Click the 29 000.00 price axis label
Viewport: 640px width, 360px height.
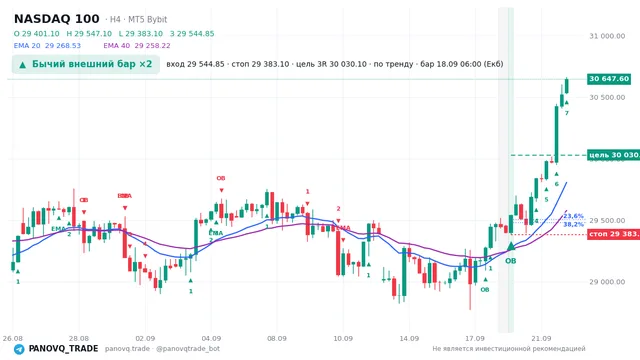point(607,282)
